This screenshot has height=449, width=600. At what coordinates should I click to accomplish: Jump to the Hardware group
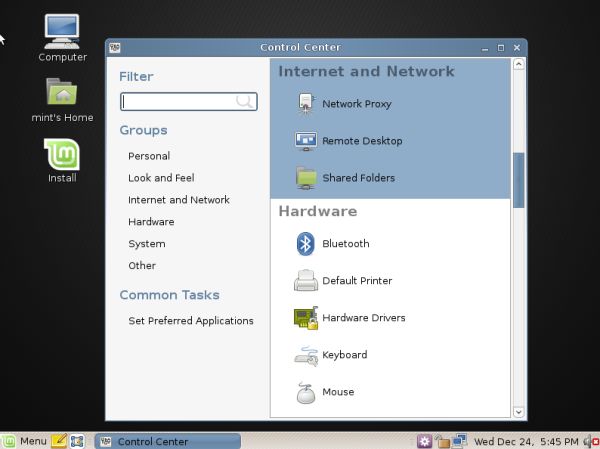click(x=151, y=222)
